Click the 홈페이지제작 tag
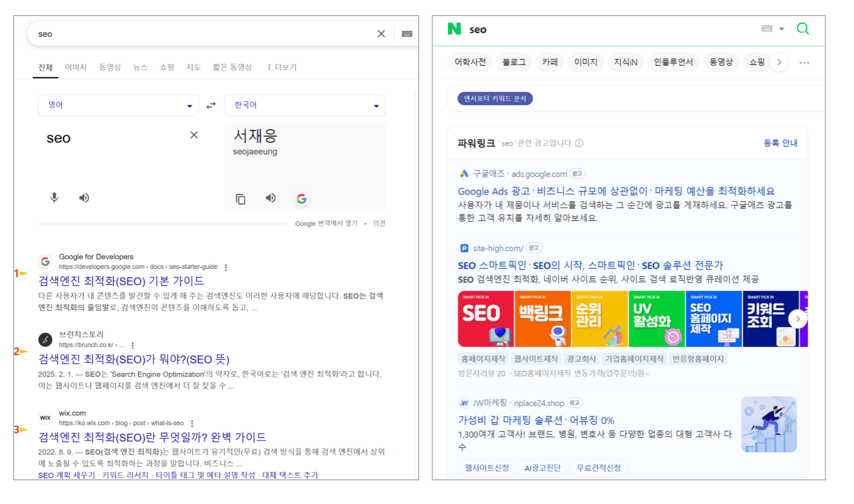 coord(483,359)
